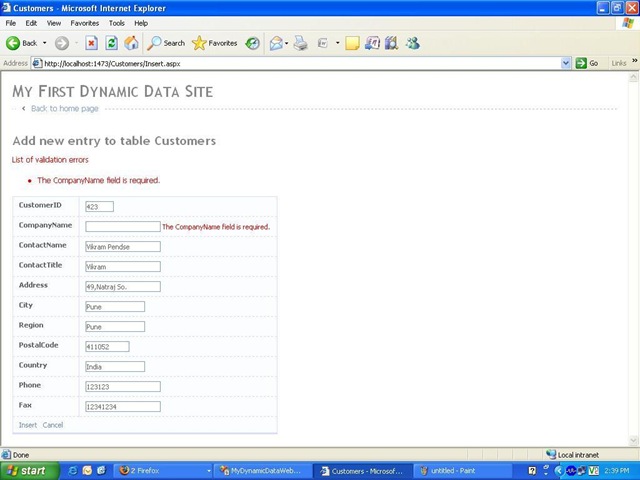This screenshot has height=480, width=640.
Task: Click the Mail envelope toolbar icon
Action: (276, 43)
